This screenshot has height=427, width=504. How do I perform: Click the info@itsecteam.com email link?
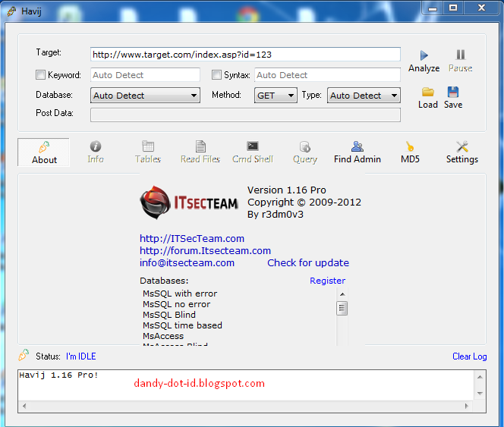pos(187,263)
